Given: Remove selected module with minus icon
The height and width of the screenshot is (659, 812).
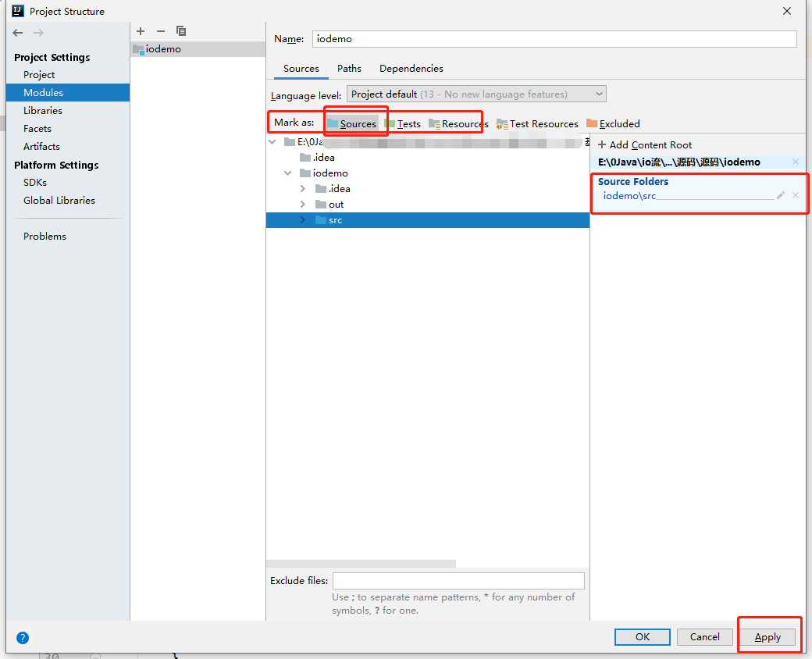Looking at the screenshot, I should (161, 31).
